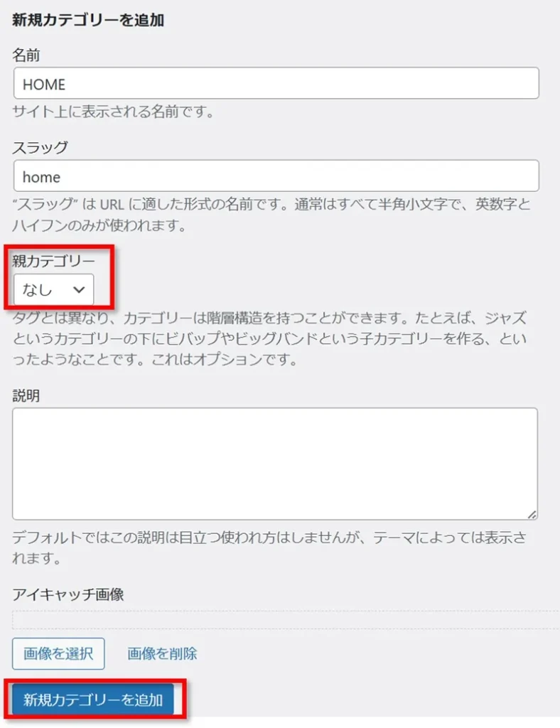Click inside the empty 説明 textarea

[275, 464]
